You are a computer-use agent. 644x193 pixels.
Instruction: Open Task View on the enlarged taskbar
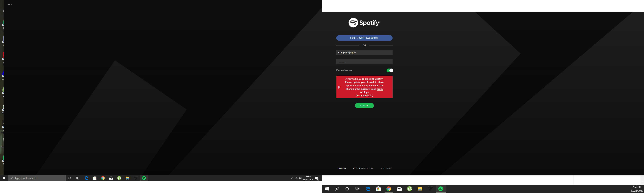click(357, 189)
